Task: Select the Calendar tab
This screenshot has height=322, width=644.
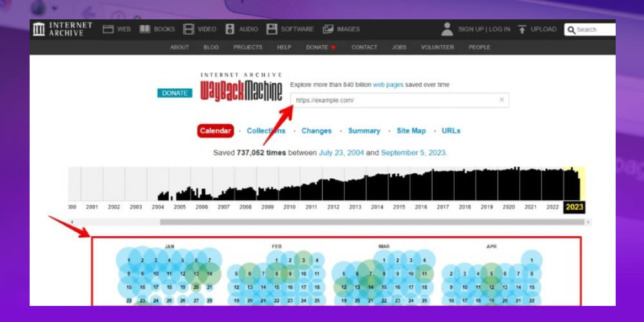Action: [215, 131]
